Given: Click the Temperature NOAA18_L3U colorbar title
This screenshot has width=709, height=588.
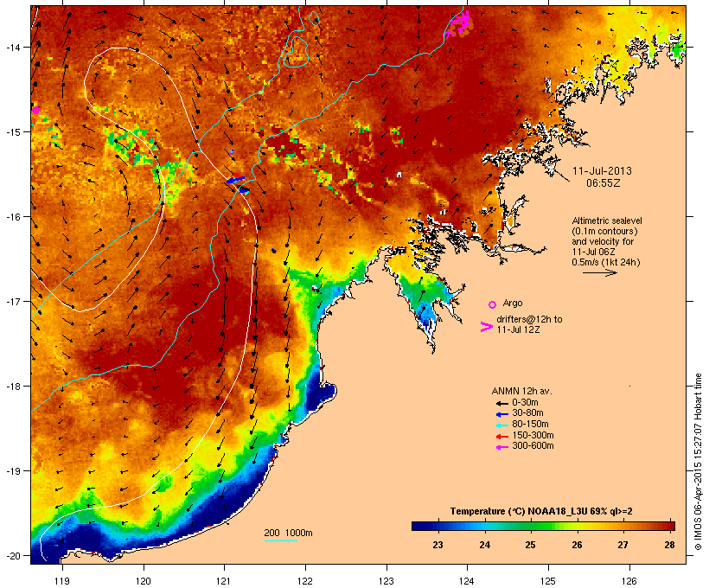Looking at the screenshot, I should pyautogui.click(x=541, y=511).
